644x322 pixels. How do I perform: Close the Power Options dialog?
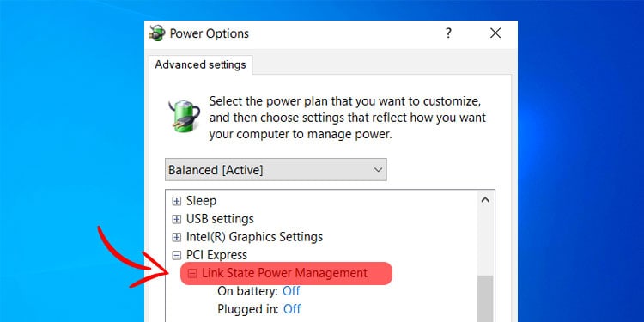495,33
